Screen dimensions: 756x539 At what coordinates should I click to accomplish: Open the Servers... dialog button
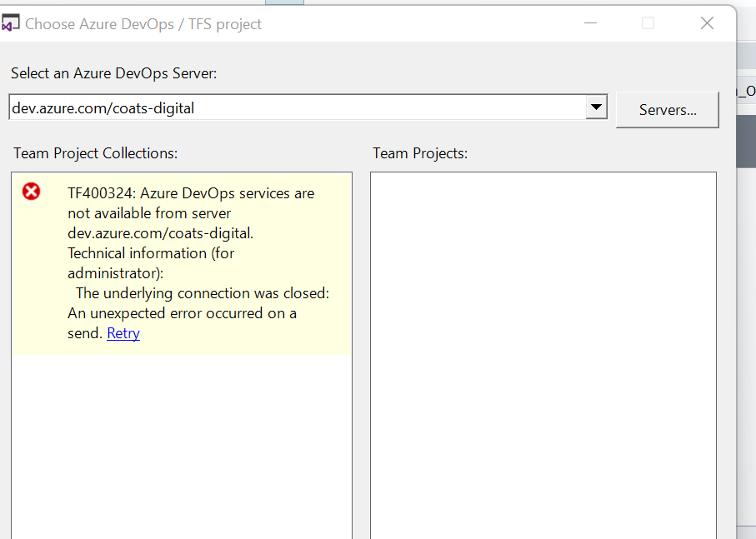click(x=667, y=110)
